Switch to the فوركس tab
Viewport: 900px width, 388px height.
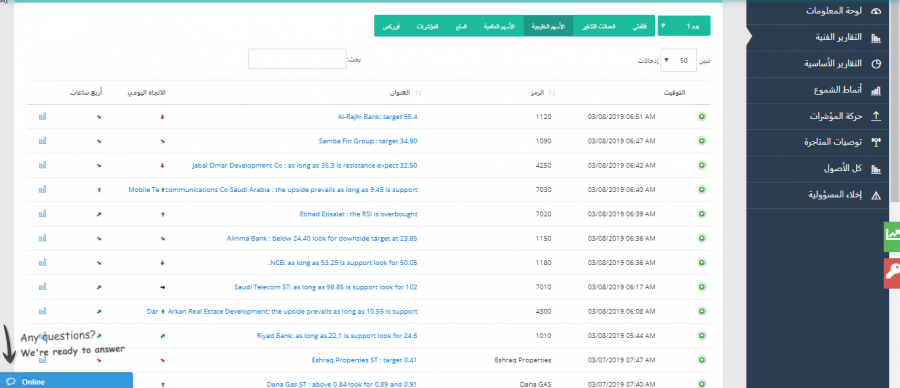(x=391, y=26)
